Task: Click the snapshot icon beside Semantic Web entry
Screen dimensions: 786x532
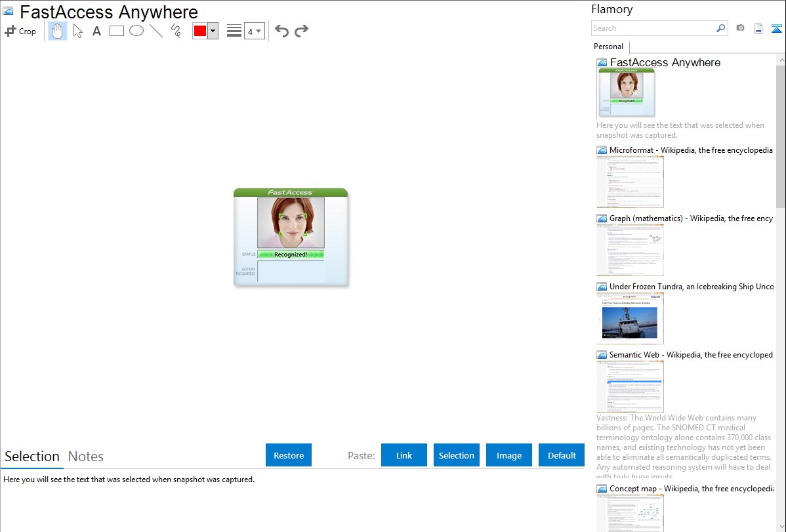Action: [602, 355]
